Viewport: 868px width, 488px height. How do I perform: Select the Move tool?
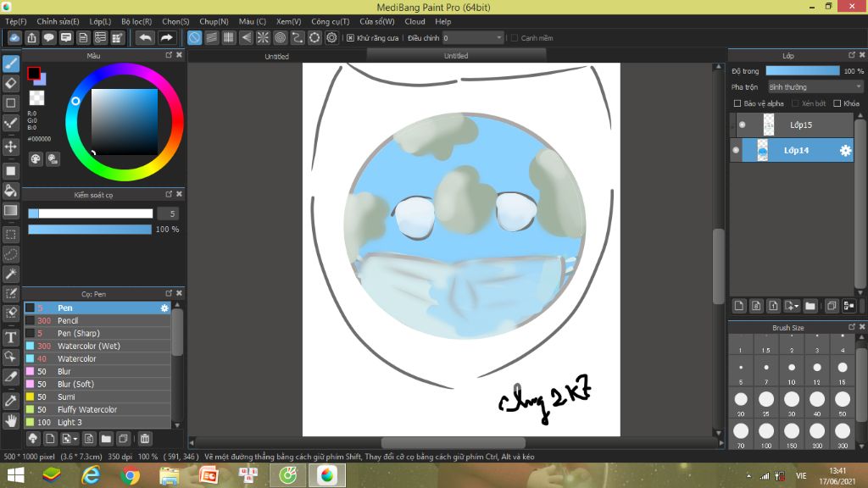point(10,147)
